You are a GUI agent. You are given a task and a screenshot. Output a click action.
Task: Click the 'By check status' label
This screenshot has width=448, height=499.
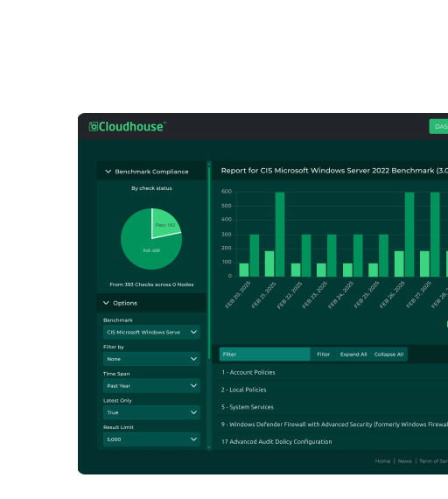pyautogui.click(x=151, y=188)
